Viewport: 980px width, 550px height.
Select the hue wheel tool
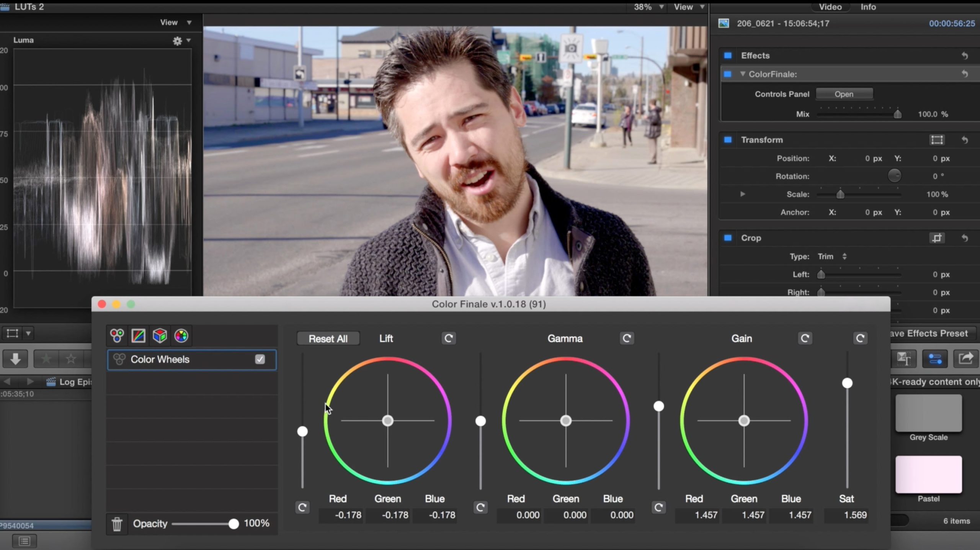(181, 336)
